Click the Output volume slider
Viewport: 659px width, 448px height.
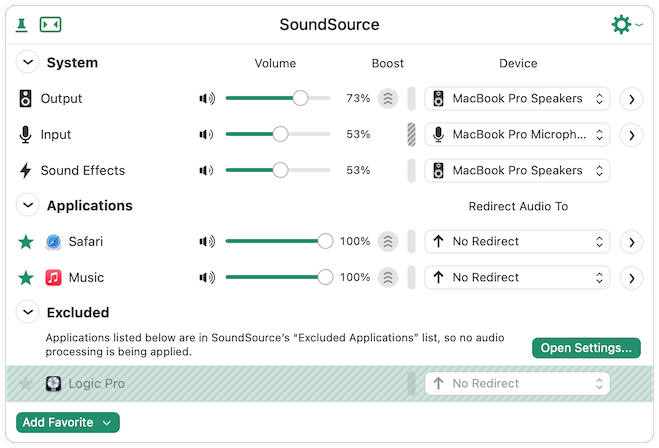click(x=277, y=98)
